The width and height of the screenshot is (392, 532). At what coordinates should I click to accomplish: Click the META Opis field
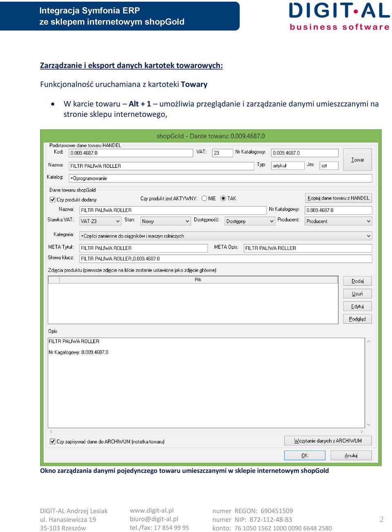308,248
